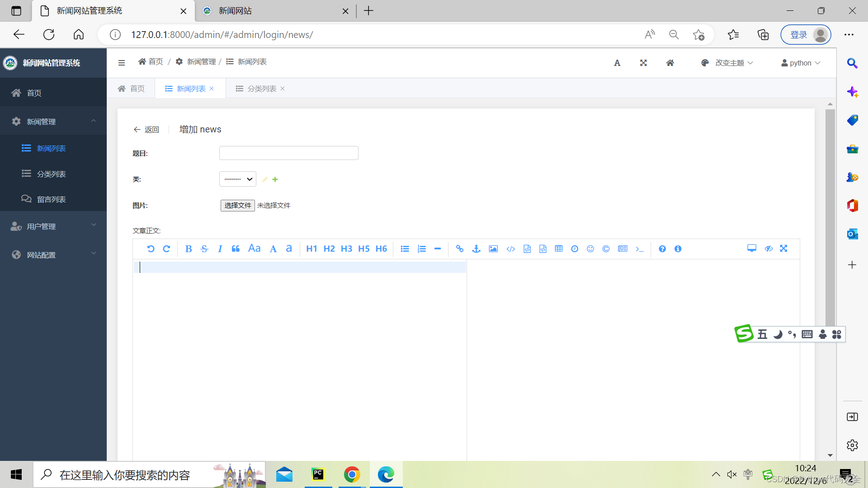
Task: Redo edit in article editor toolbar
Action: pos(166,249)
